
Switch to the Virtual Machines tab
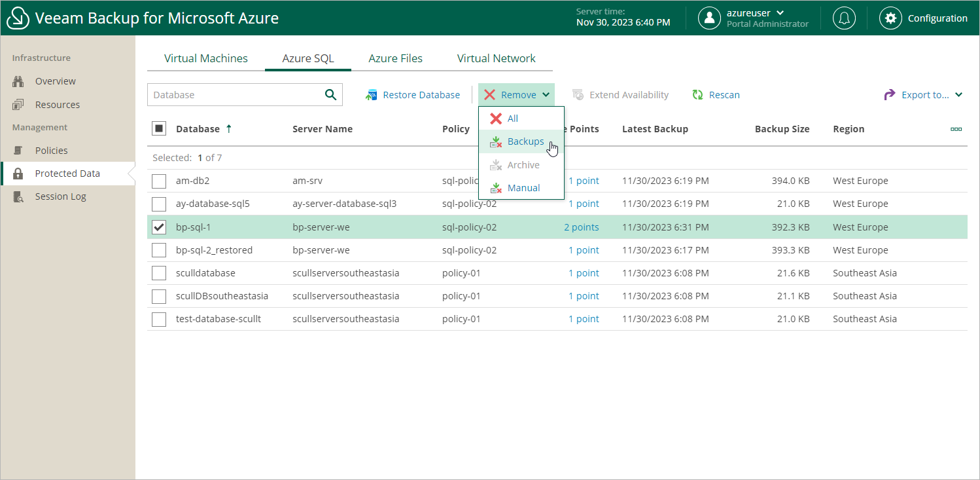click(206, 58)
